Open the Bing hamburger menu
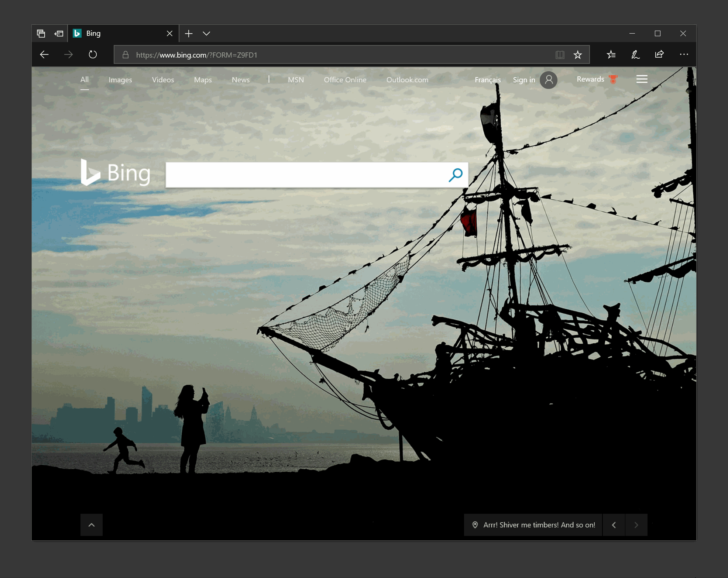Image resolution: width=728 pixels, height=578 pixels. 642,79
